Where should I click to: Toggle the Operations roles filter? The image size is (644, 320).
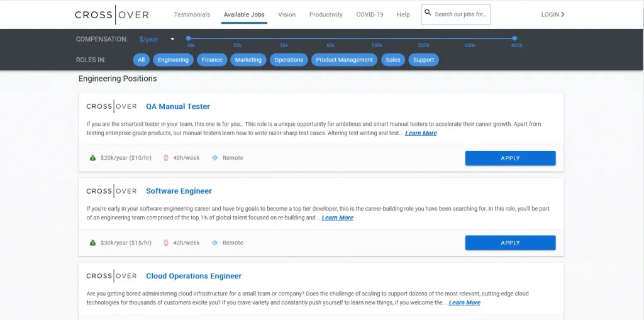click(x=289, y=60)
